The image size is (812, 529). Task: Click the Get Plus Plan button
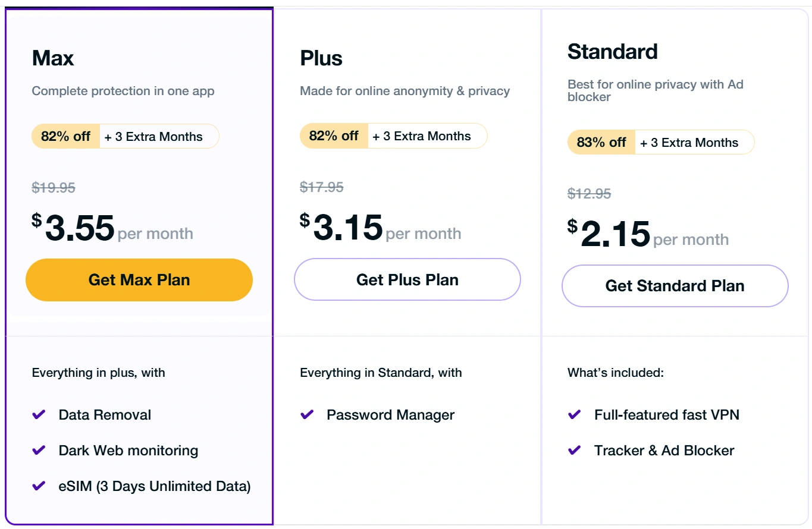click(407, 279)
